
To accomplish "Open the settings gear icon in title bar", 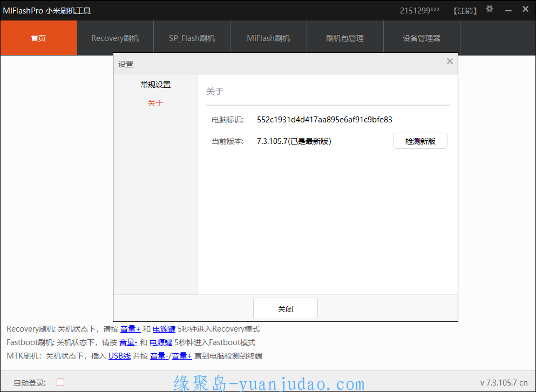I will [x=490, y=9].
